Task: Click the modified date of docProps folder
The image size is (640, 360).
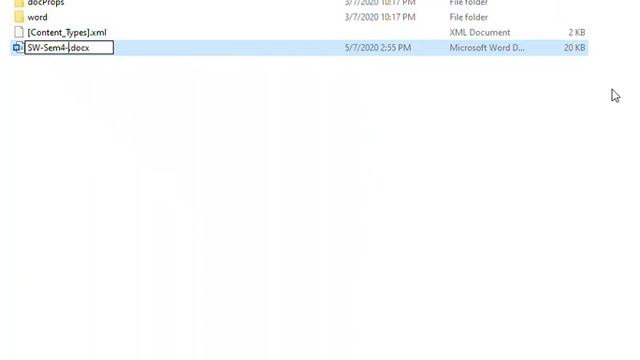Action: click(x=380, y=3)
